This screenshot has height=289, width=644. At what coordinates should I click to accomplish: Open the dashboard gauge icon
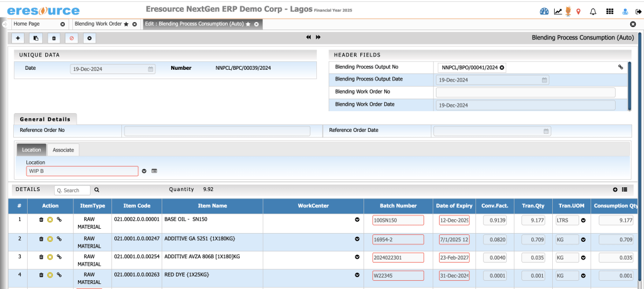(x=544, y=11)
